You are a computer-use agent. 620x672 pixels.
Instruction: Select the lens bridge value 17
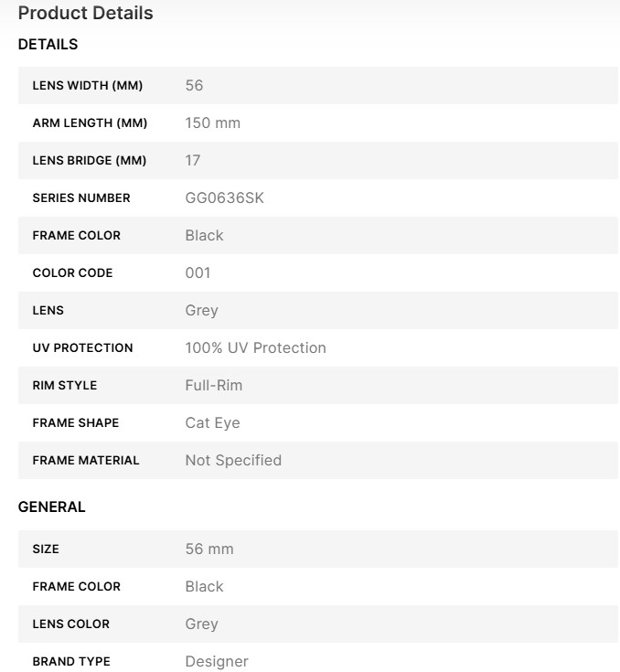192,160
